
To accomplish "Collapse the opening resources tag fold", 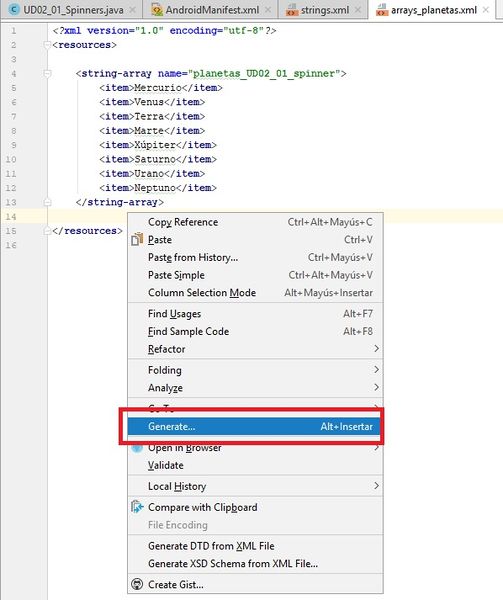I will 47,45.
